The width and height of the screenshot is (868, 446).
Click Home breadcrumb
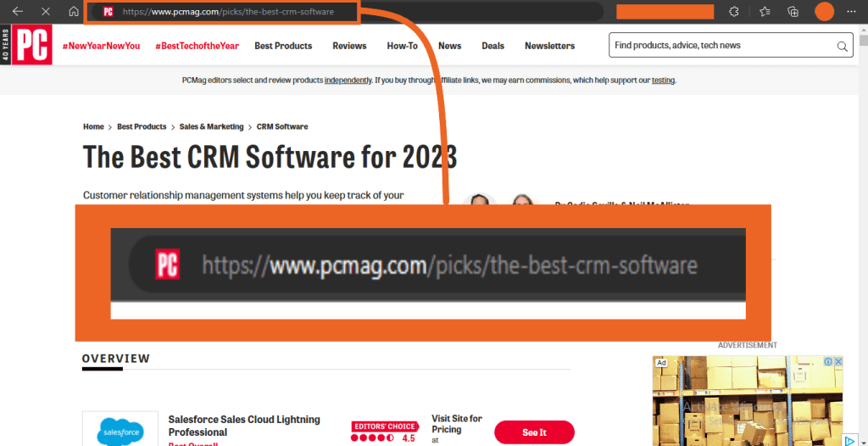(x=93, y=127)
